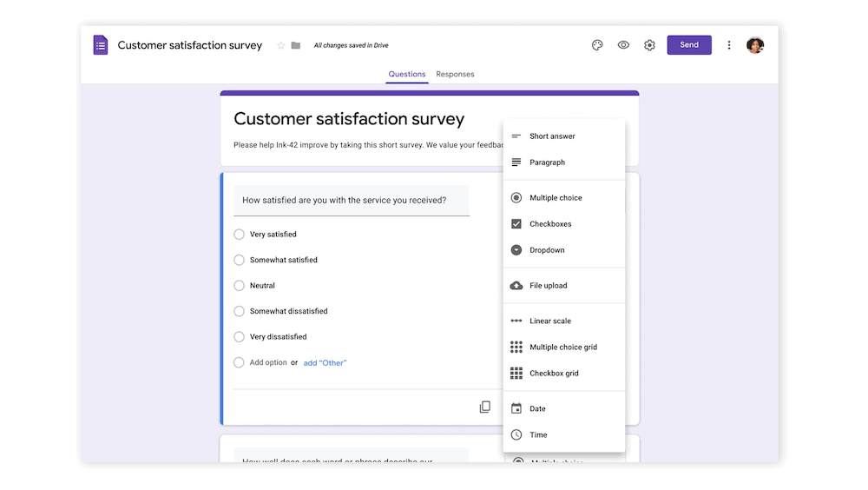Click the Add option text
The image size is (868, 490).
point(268,362)
